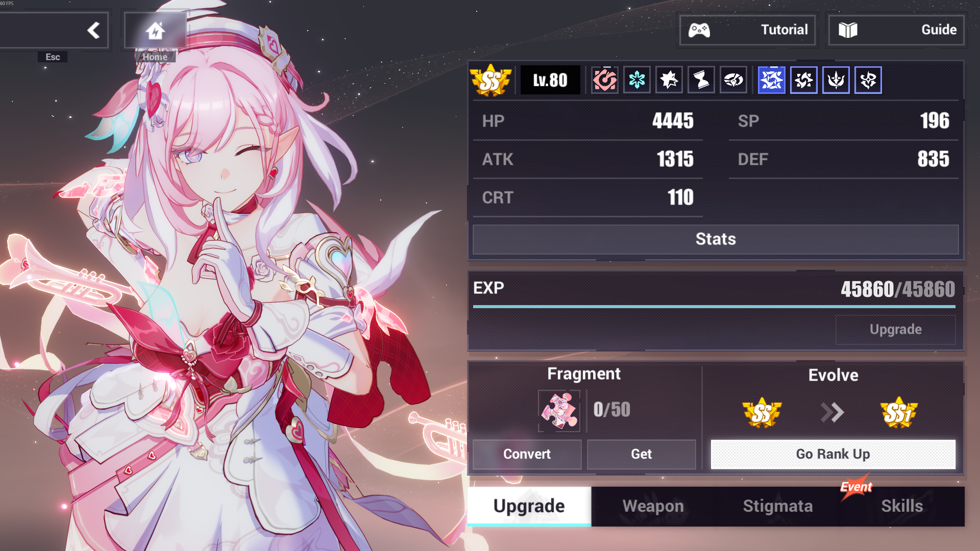Click the back arrow icon

point(93,30)
